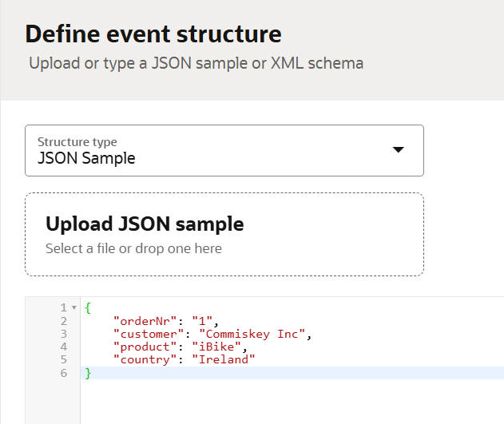Collapse the JSON object fold arrow on line 1

(73, 307)
